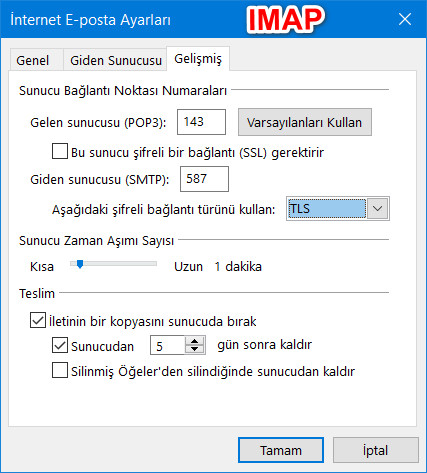Uncheck İletinin bir kopyasını sunucuda bırak

tap(38, 320)
